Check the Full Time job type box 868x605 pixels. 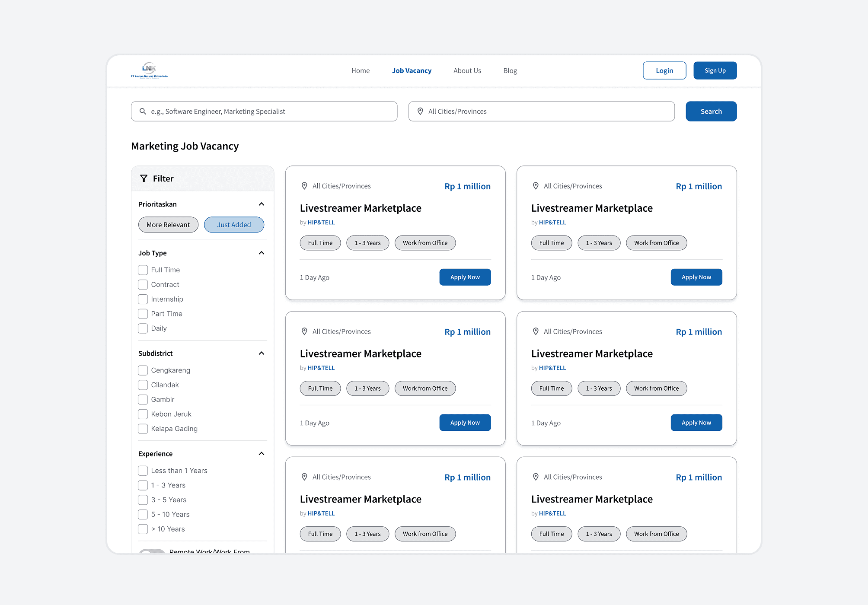pos(143,270)
